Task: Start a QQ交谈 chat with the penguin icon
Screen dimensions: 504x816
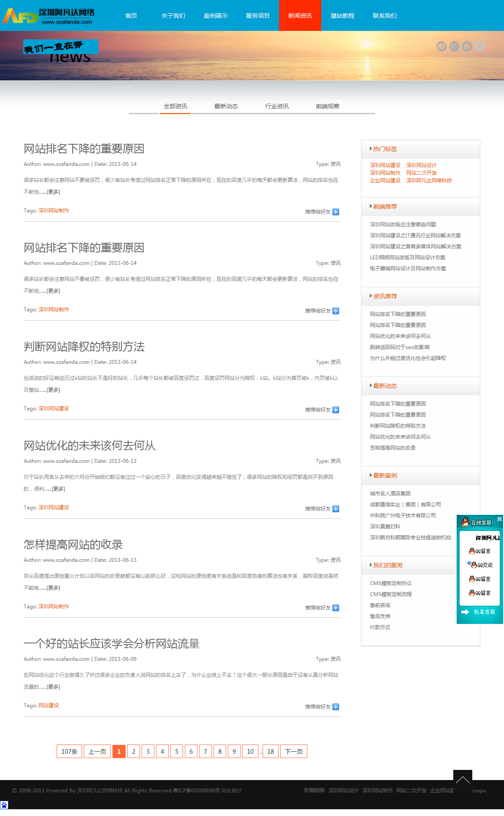Action: [x=480, y=565]
